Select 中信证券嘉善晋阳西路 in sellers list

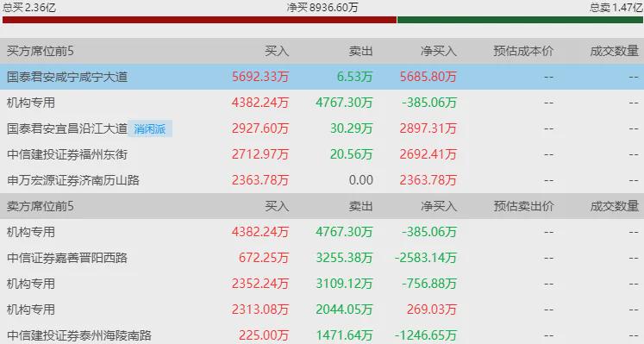click(x=67, y=258)
